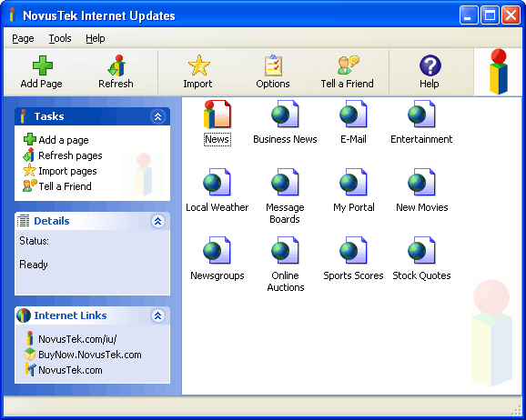Click the Ready status text
The height and width of the screenshot is (420, 526).
(34, 265)
